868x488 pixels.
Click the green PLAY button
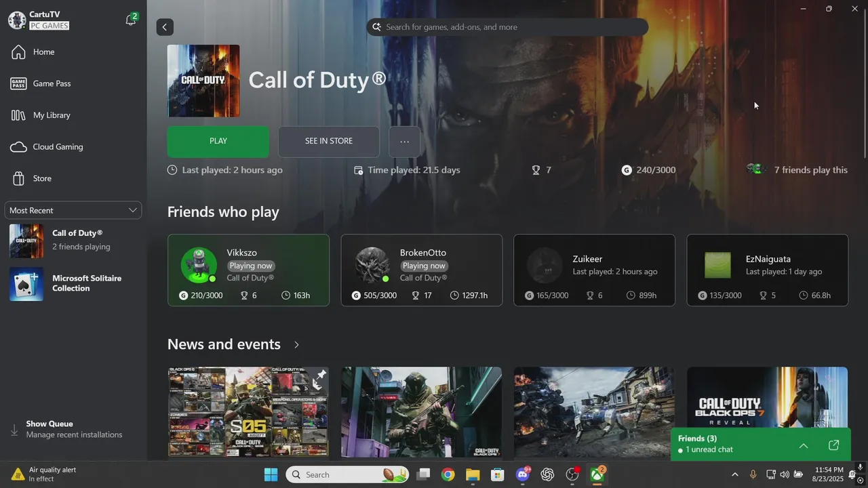click(x=218, y=142)
